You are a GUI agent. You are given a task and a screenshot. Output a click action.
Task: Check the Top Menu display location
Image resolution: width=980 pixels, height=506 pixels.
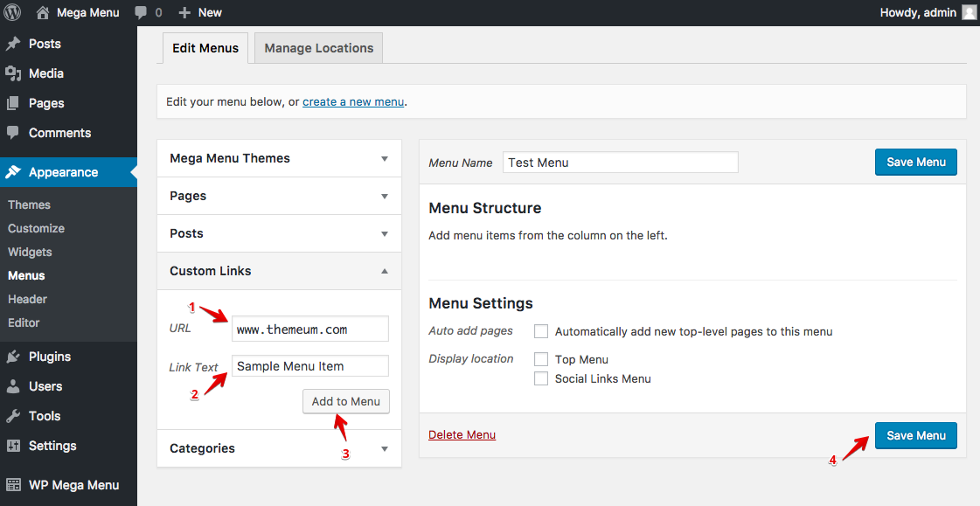tap(541, 359)
